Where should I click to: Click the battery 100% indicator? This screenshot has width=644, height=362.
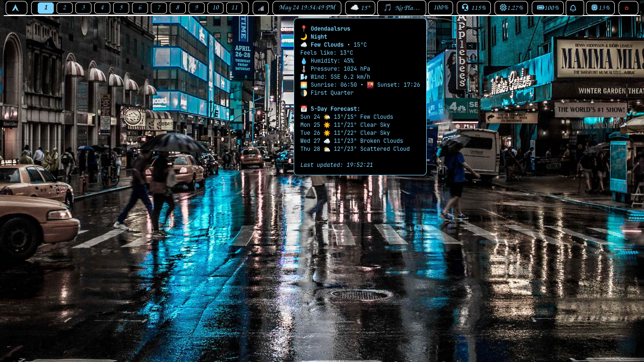coord(548,8)
